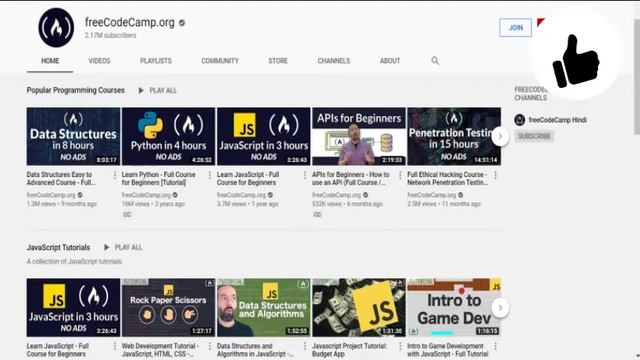Image resolution: width=640 pixels, height=360 pixels.
Task: Open Python in 4 hours thumbnail
Action: (169, 136)
